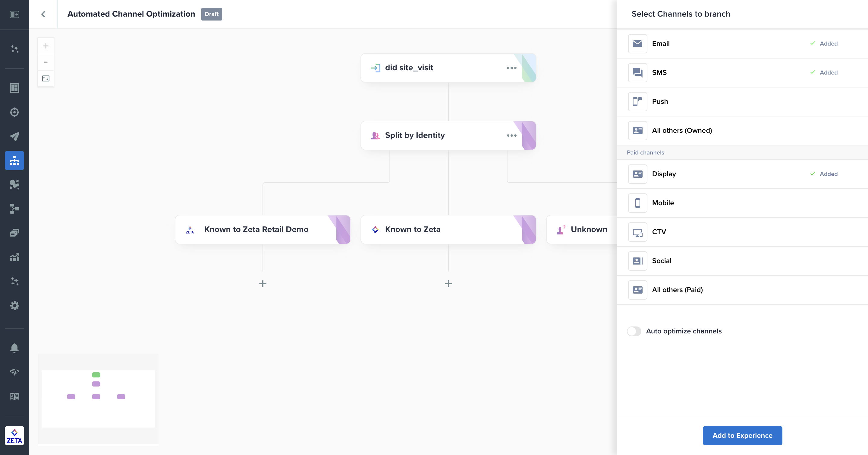
Task: Select the Known to Zeta Retail Demo node
Action: [x=256, y=229]
